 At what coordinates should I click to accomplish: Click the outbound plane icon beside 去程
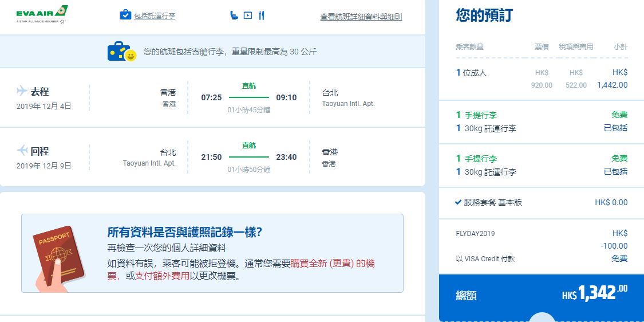22,90
